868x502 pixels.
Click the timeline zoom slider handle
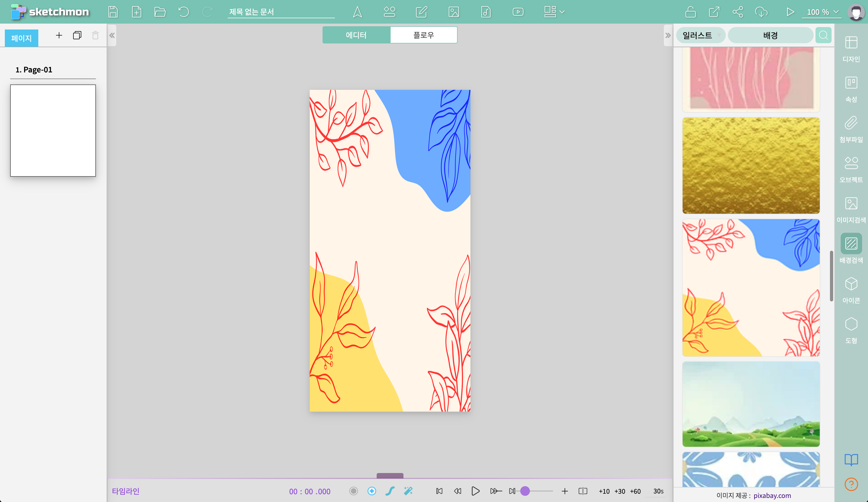525,491
